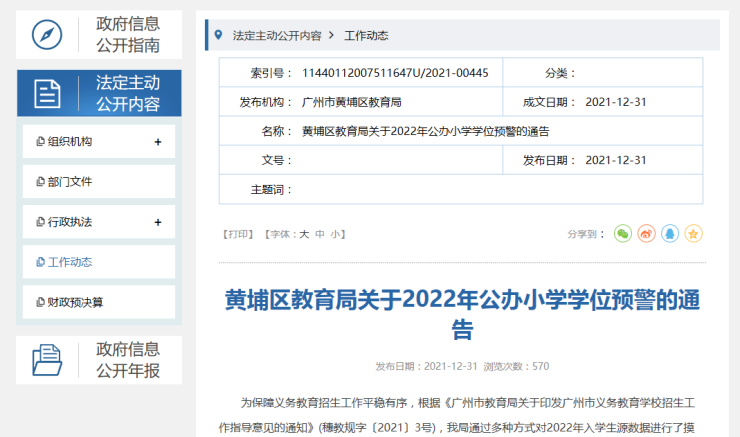Click the folder icon for 政府信息公开年报

pos(47,360)
